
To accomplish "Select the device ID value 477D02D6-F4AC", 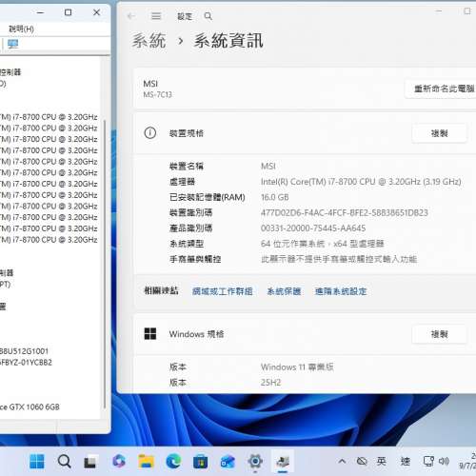I will [345, 212].
